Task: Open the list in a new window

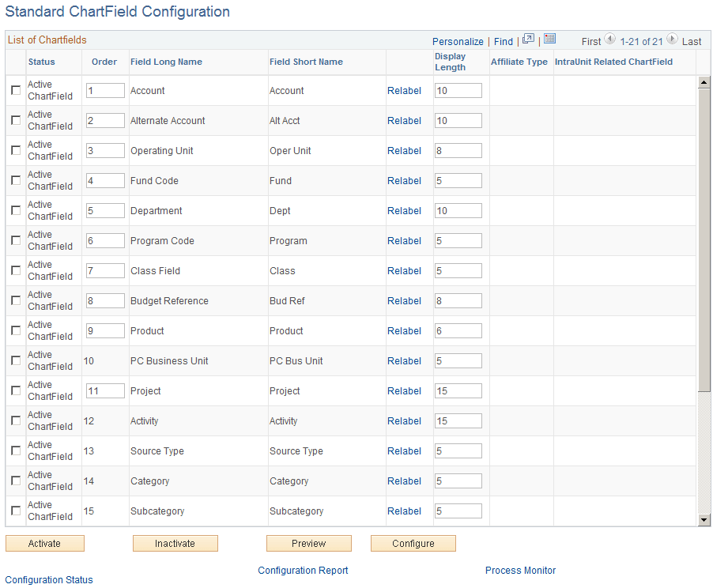Action: pyautogui.click(x=526, y=40)
